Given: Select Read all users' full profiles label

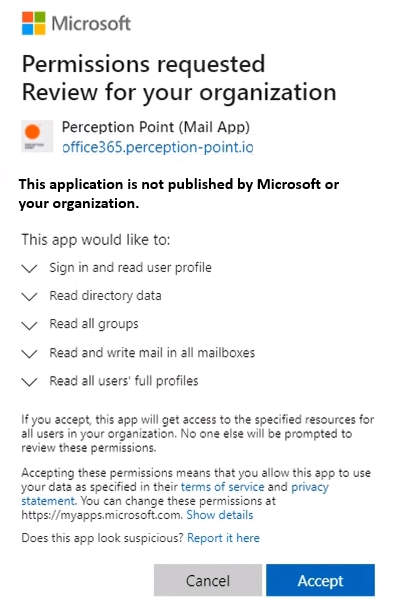Looking at the screenshot, I should point(124,381).
